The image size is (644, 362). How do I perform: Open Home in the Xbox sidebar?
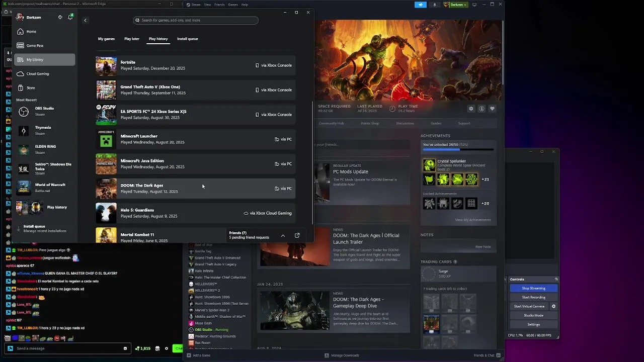point(45,31)
